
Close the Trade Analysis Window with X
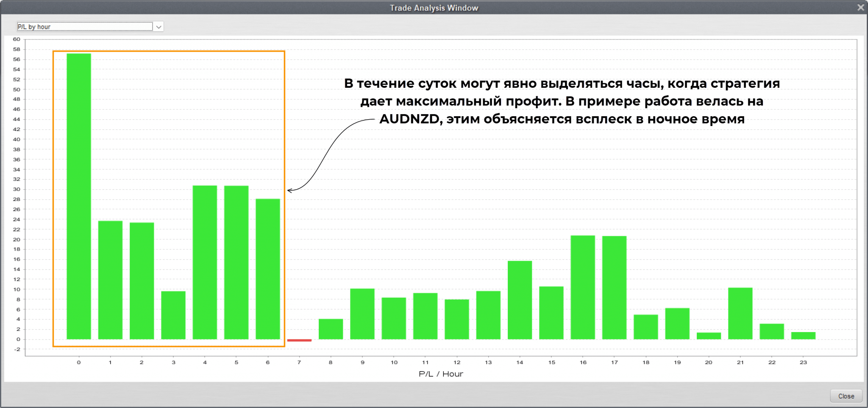click(x=860, y=7)
